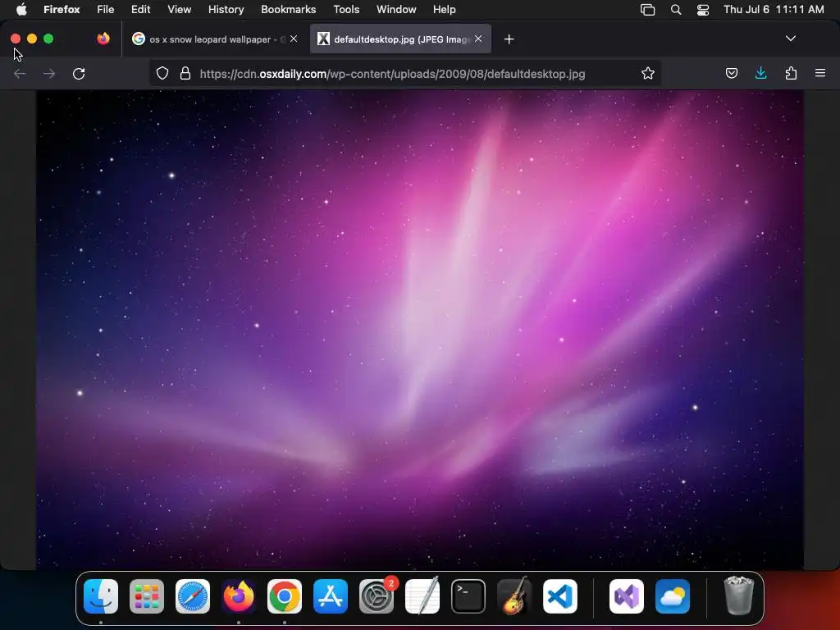Open Visual Studio from the Dock
The width and height of the screenshot is (840, 630).
tap(627, 596)
